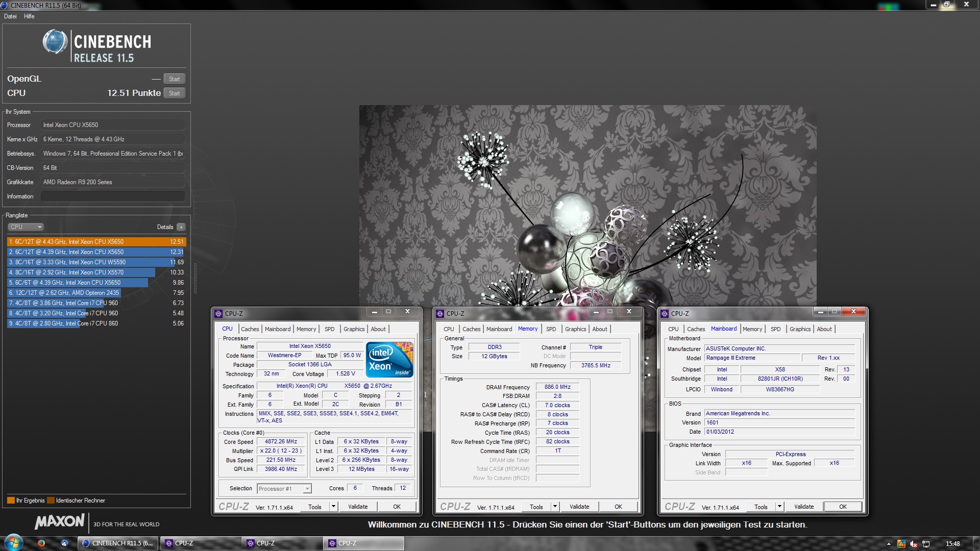Image resolution: width=980 pixels, height=551 pixels.
Task: Click OK in third CPU-Z window
Action: tap(843, 507)
